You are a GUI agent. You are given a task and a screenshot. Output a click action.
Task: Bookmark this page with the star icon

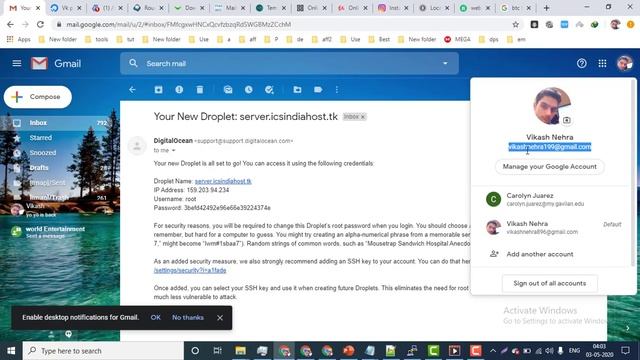[x=516, y=24]
